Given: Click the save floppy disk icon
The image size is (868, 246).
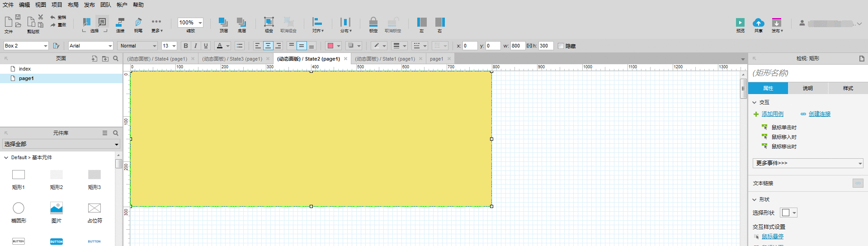Looking at the screenshot, I should click(18, 17).
